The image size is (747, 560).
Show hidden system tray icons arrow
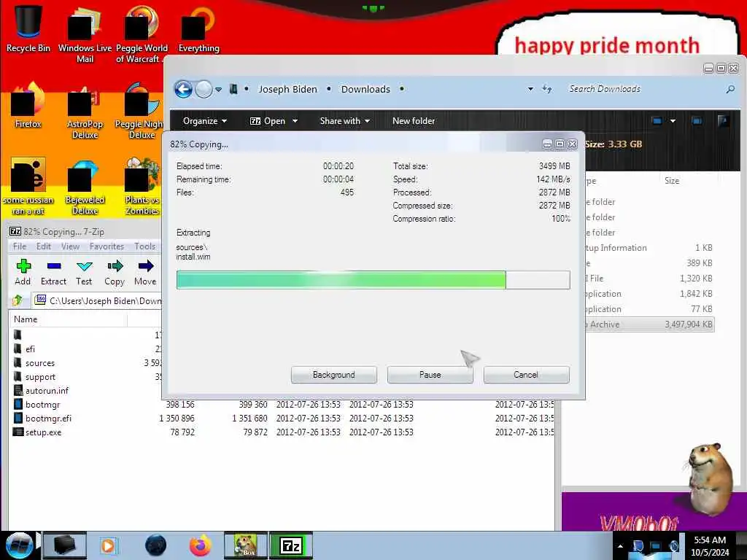point(620,546)
